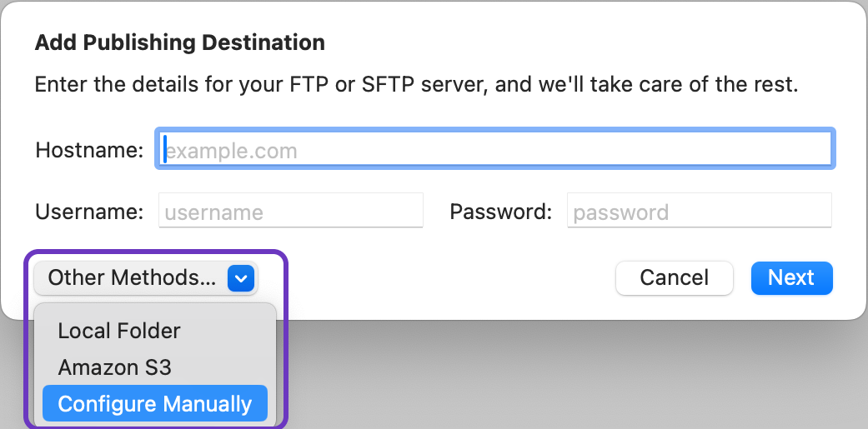Click the example.com placeholder text
868x429 pixels.
231,151
